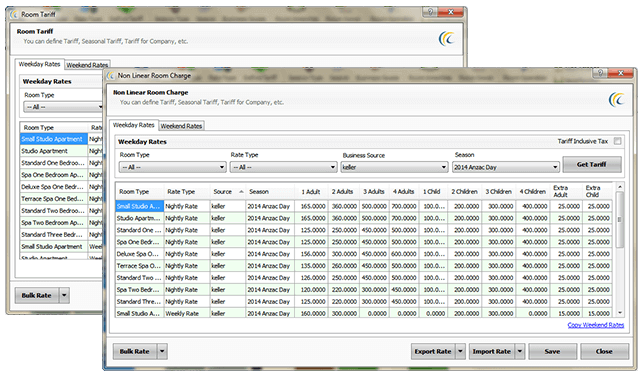Click the 1 Adult column header
Screen dimensions: 644x377
(x=311, y=192)
